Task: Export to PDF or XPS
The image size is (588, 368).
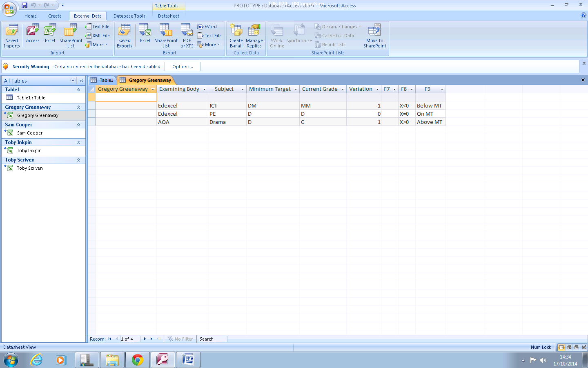Action: [187, 36]
